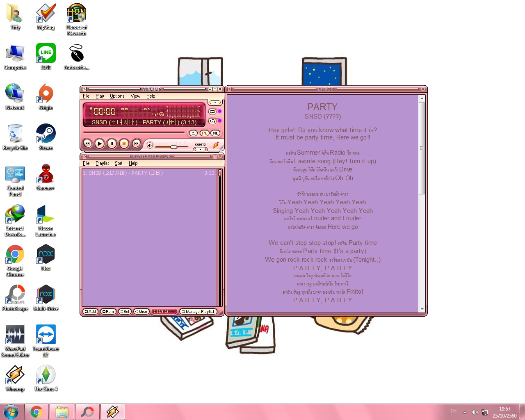Open Winamp Options menu
Image resolution: width=525 pixels, height=420 pixels.
click(117, 96)
